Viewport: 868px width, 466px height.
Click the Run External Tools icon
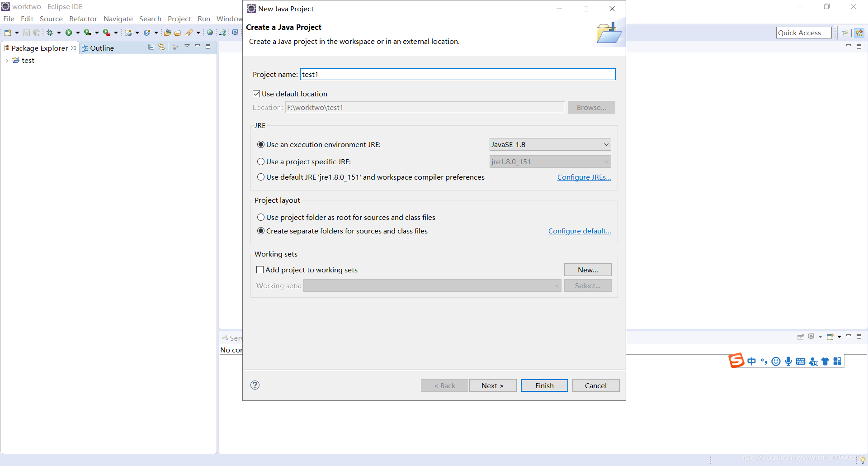point(106,33)
